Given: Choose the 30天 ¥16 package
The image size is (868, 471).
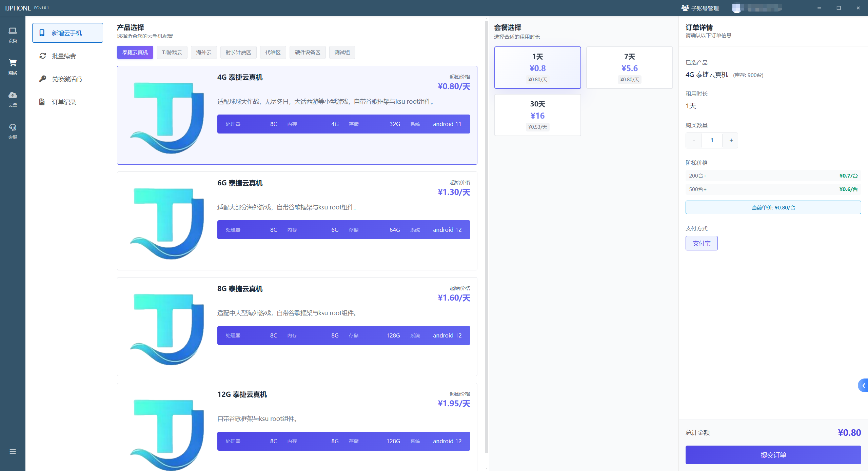Looking at the screenshot, I should pos(537,115).
